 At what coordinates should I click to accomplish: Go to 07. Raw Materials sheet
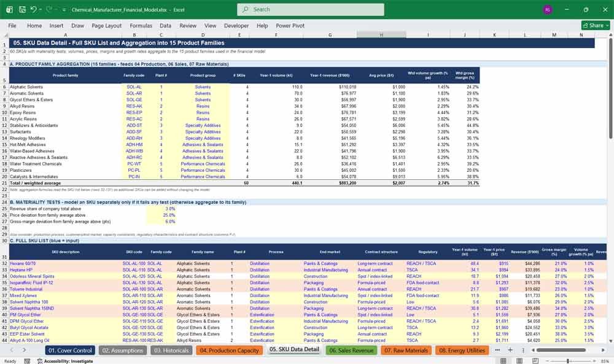point(406,350)
